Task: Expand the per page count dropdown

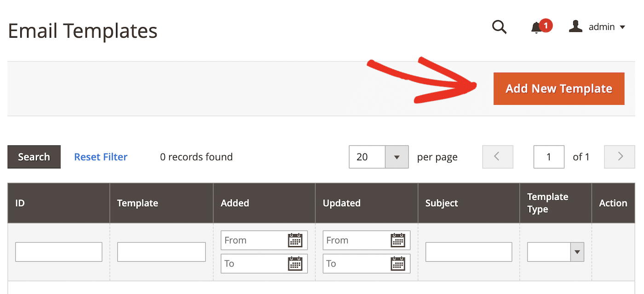Action: pyautogui.click(x=397, y=157)
